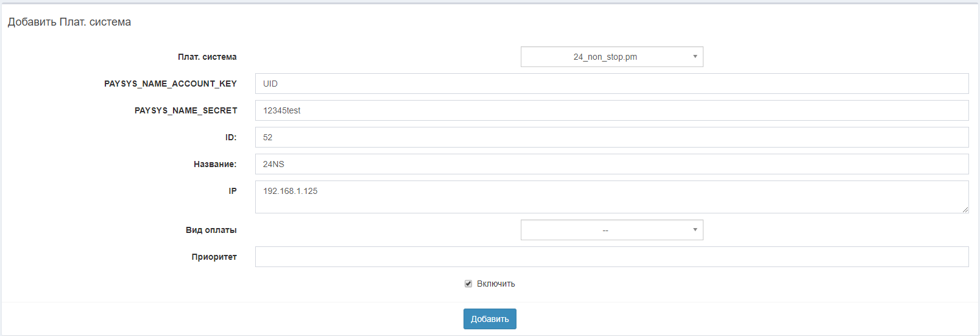Click the ID field showing 52
Viewport: 980px width, 336px height.
[612, 137]
